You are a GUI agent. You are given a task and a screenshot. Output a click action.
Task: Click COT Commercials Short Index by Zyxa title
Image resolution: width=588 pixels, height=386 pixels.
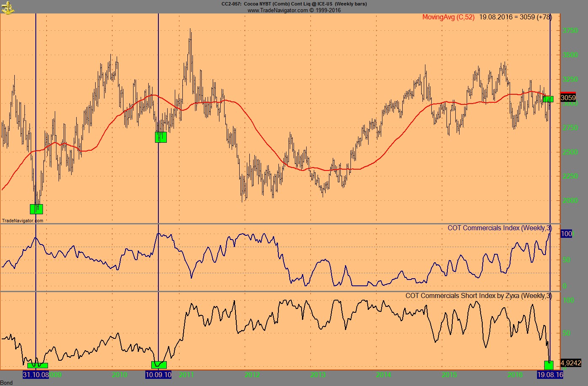pyautogui.click(x=478, y=295)
